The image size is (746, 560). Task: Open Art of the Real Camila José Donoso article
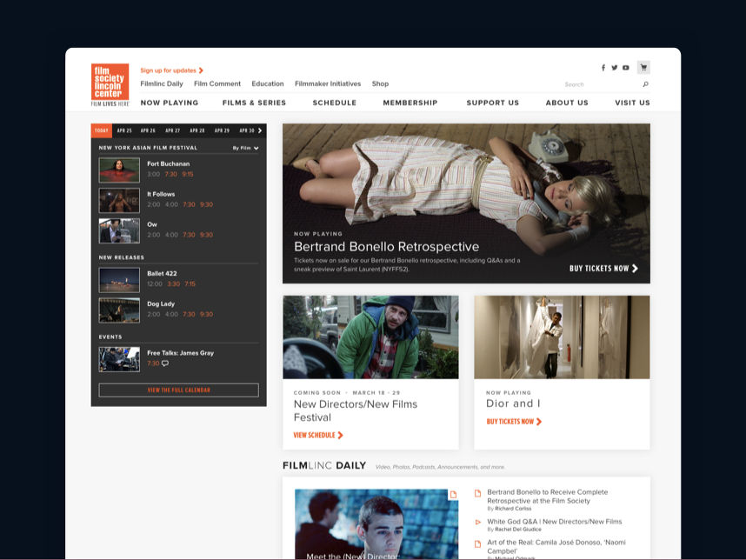(x=556, y=547)
